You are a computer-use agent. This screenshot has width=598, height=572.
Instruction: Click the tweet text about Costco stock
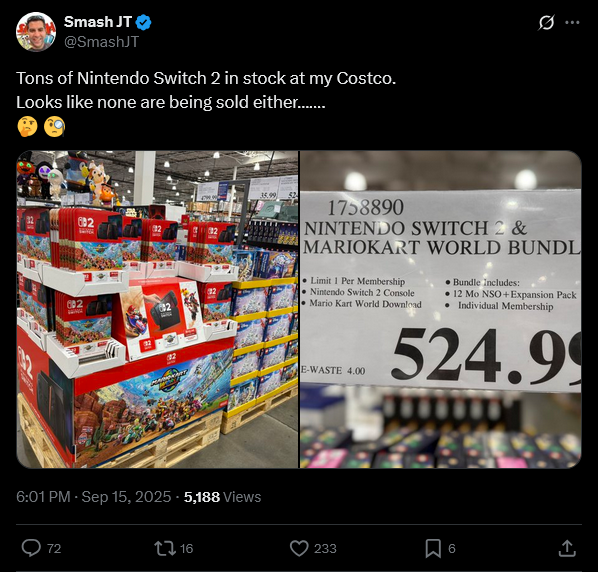tap(206, 90)
